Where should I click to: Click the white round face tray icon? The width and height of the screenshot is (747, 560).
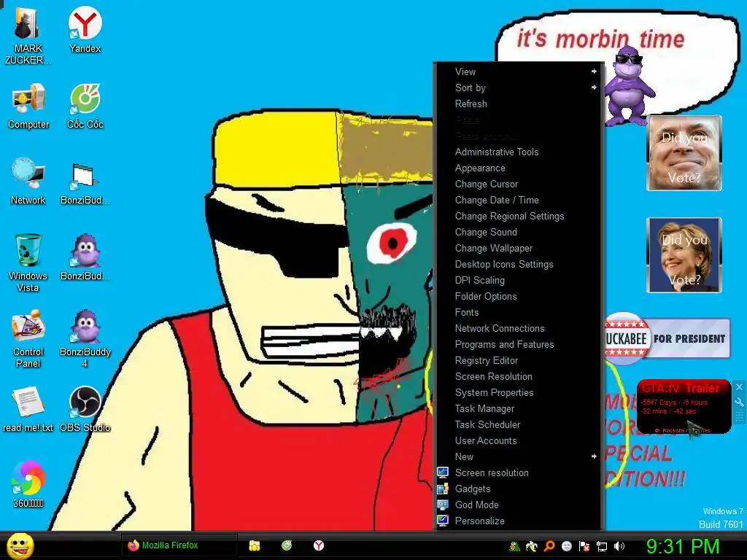pyautogui.click(x=567, y=546)
